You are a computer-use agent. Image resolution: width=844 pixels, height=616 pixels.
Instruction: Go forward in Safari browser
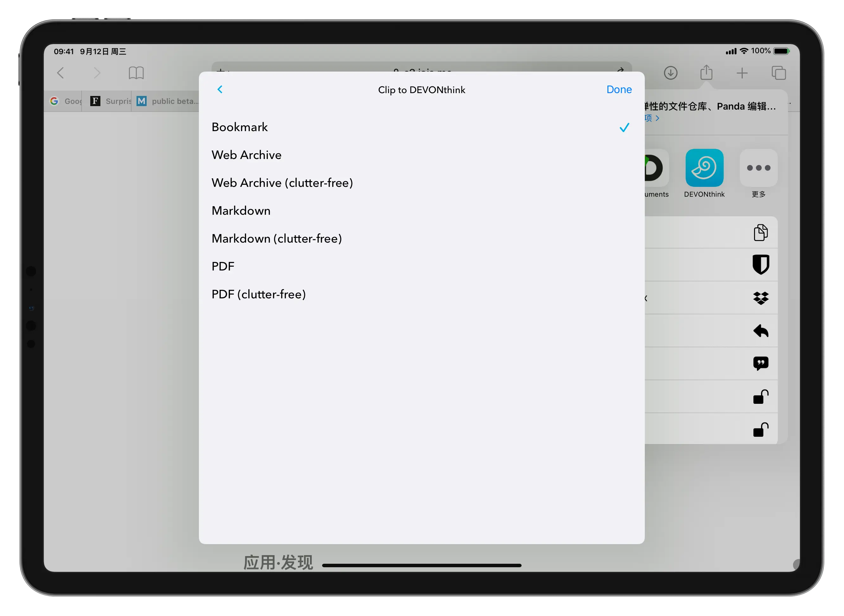coord(97,73)
